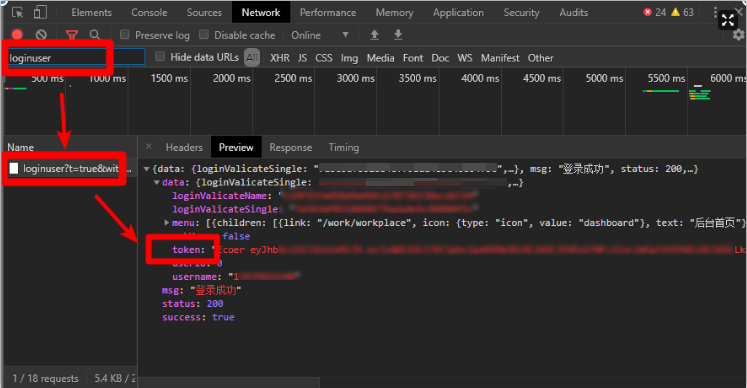
Task: Select the loginuser?t=true request row
Action: click(x=70, y=168)
